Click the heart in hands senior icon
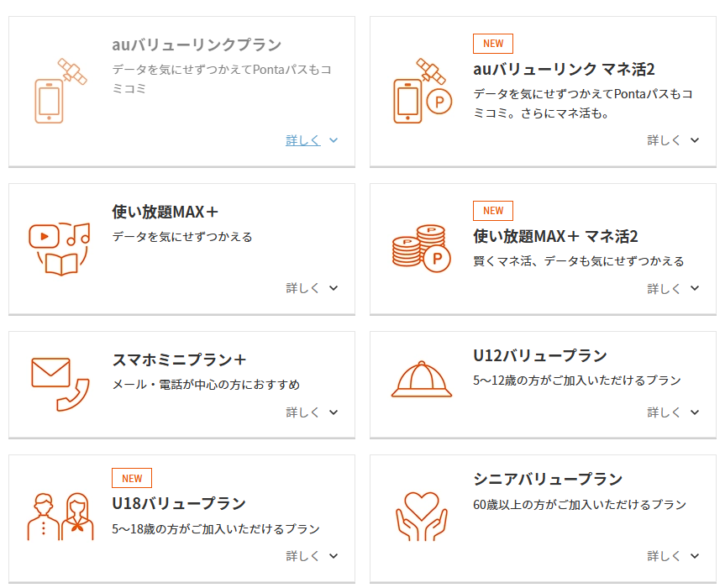Screen dimensions: 725x588 coord(422,516)
